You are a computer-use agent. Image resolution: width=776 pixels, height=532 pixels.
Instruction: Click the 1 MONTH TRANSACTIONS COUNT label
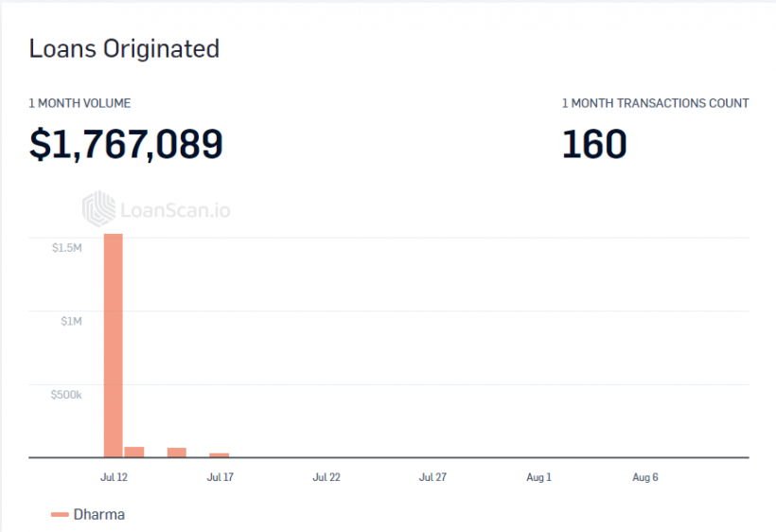click(x=655, y=103)
